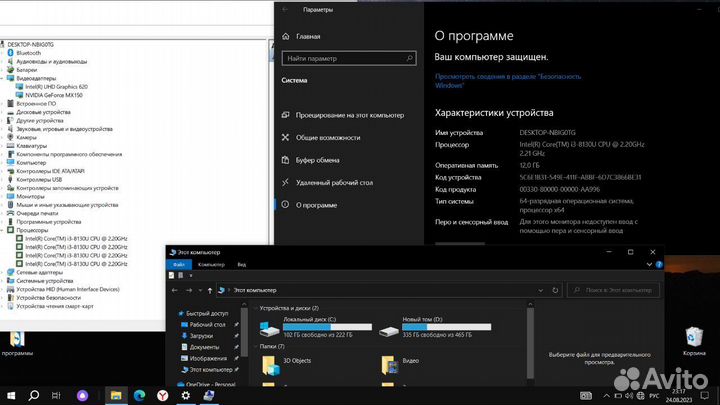The image size is (720, 405).
Task: Open the Windows security details link
Action: (x=508, y=81)
